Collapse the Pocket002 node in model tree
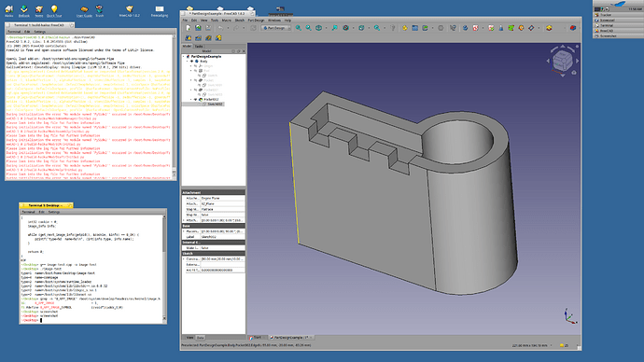The image size is (644, 362). pos(191,99)
